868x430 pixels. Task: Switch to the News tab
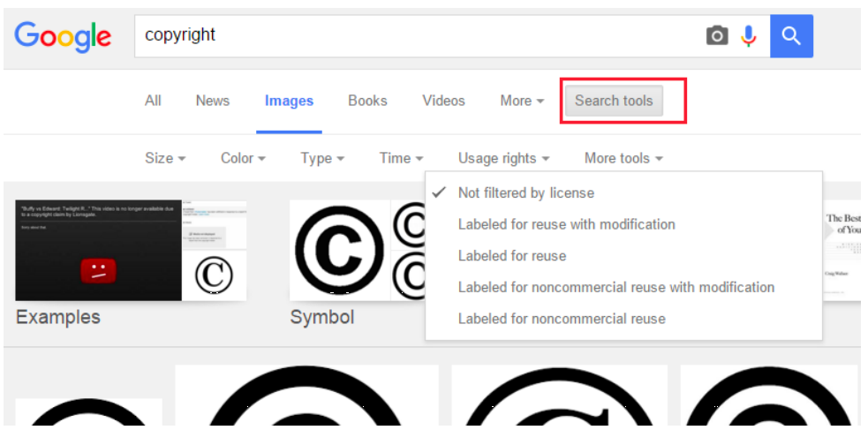click(x=212, y=101)
